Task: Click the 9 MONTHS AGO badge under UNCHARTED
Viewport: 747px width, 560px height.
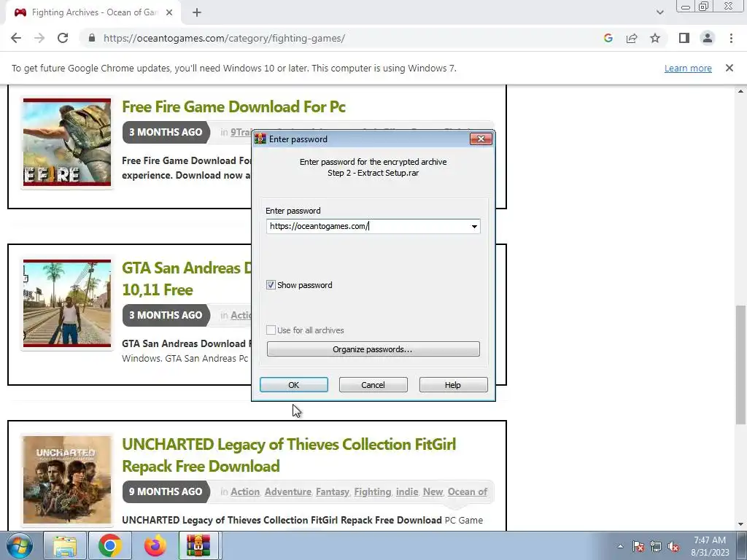Action: [166, 491]
